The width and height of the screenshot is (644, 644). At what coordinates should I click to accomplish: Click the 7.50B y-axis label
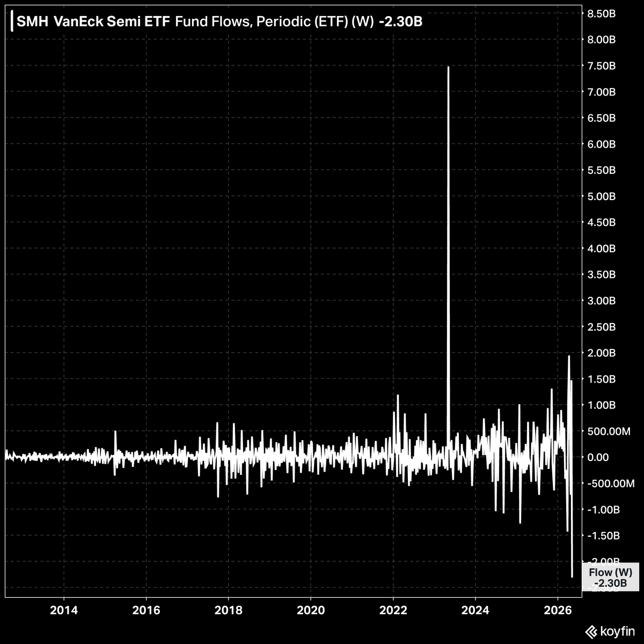(x=602, y=66)
